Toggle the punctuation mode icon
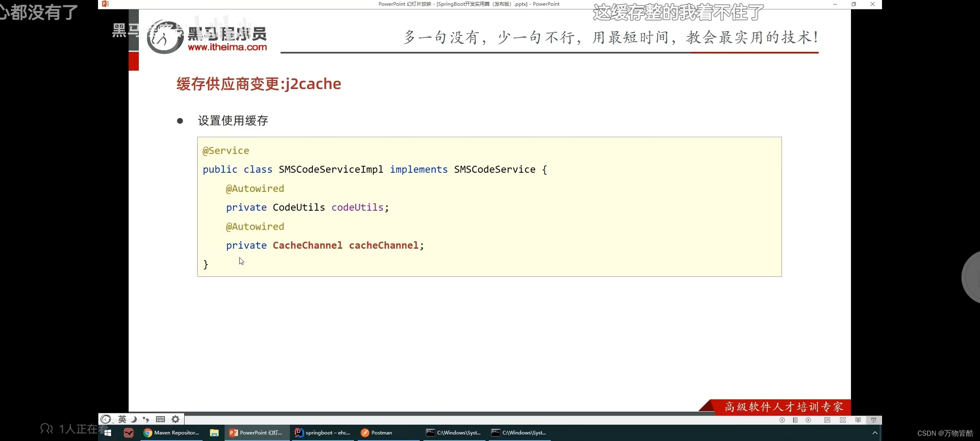Viewport: 980px width, 441px height. point(146,419)
